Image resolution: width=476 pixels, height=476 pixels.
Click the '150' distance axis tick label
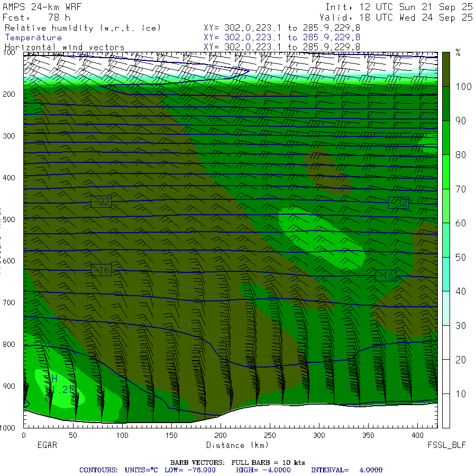171,435
